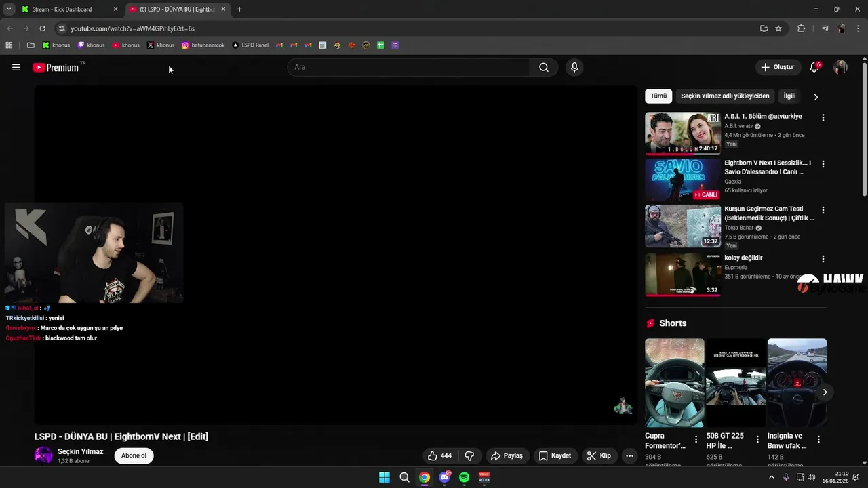Show hidden system tray icons
This screenshot has height=488, width=868.
(x=772, y=477)
